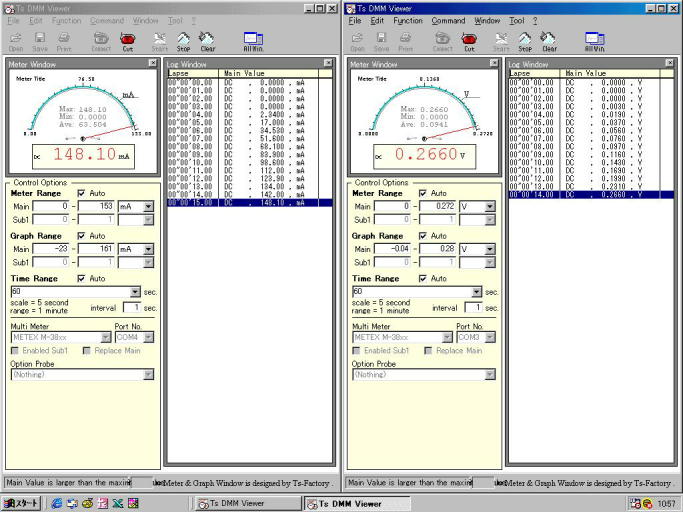Click Internet Explorer quick launch icon

pos(57,503)
